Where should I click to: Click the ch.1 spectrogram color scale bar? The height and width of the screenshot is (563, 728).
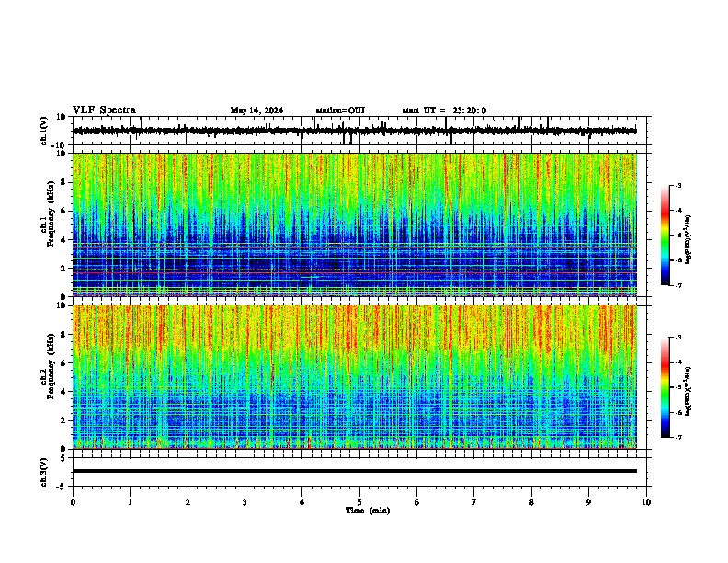665,236
